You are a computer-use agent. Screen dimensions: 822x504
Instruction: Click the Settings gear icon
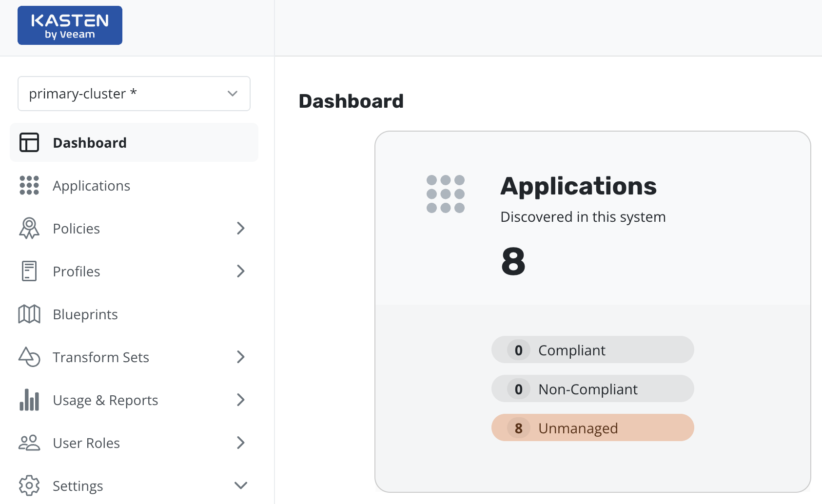point(29,485)
